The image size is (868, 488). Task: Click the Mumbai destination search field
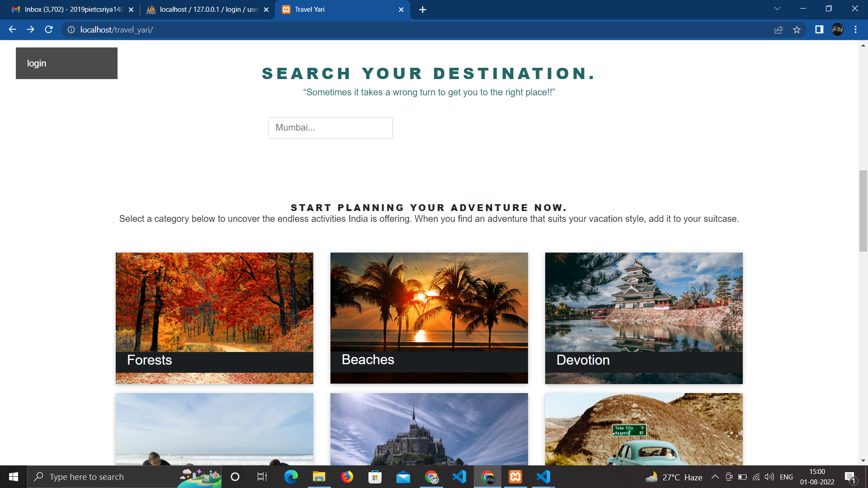(330, 127)
